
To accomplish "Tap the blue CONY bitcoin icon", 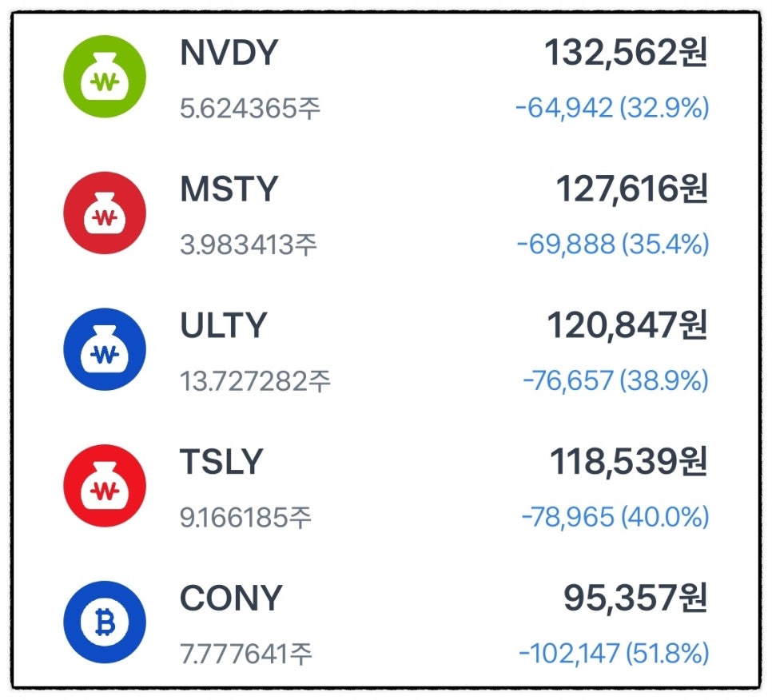I will pyautogui.click(x=105, y=622).
